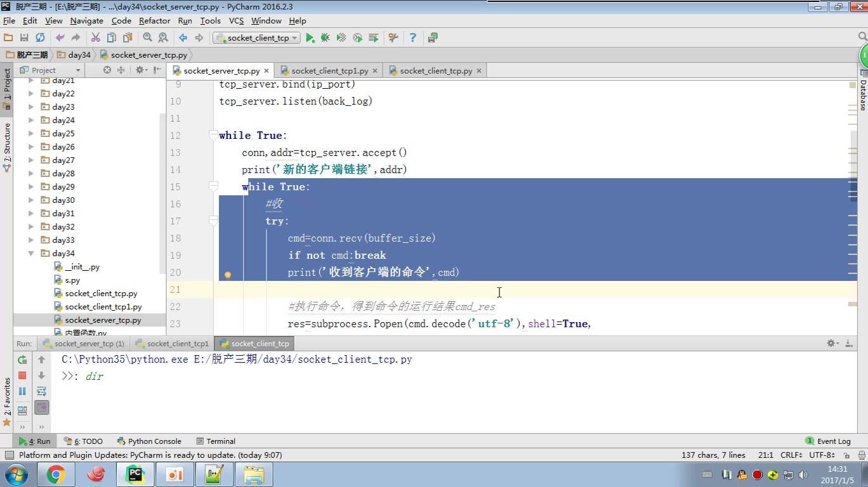Screen dimensions: 868x487
Task: Run the socket_client_tcp configuration
Action: pos(310,37)
